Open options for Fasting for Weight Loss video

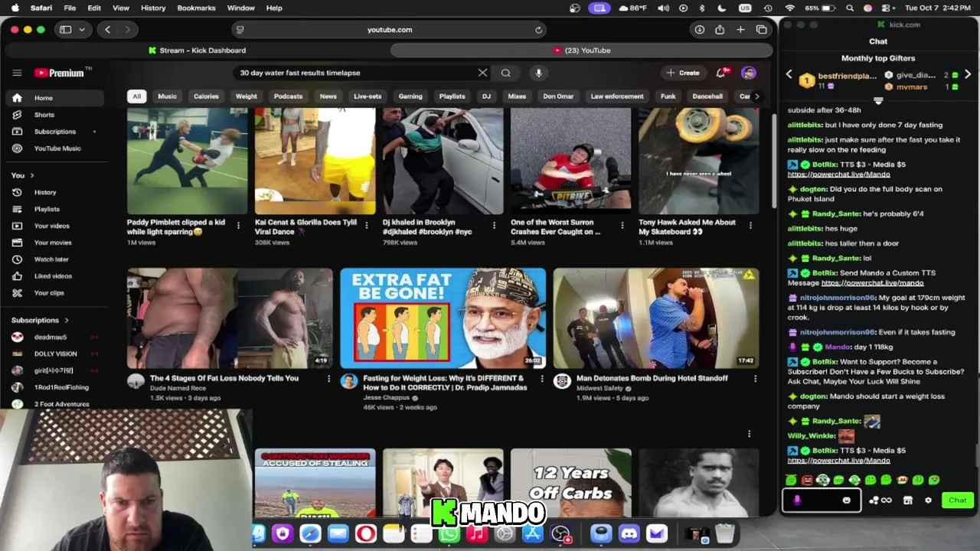(x=542, y=379)
